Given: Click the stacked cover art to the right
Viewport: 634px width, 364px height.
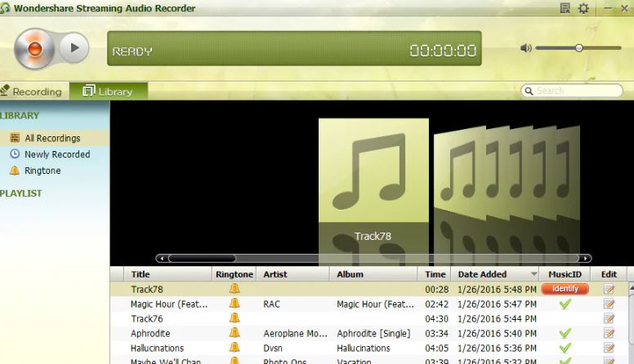Looking at the screenshot, I should pos(507,174).
